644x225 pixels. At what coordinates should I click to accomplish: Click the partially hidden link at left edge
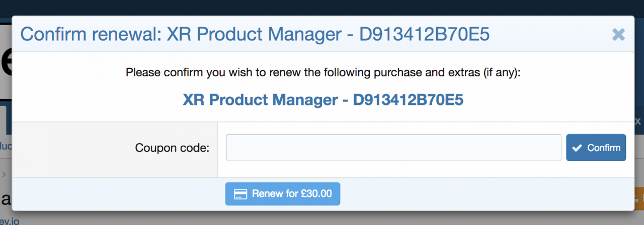pos(5,147)
